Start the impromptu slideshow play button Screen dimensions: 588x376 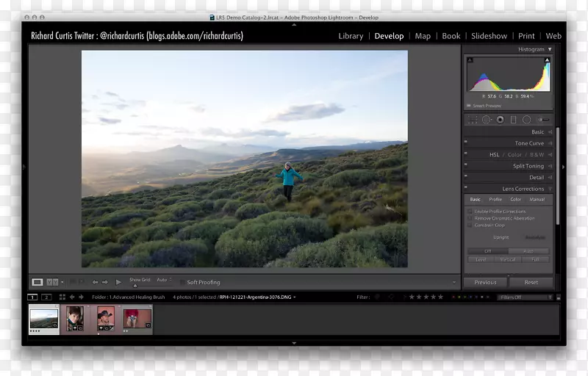[118, 282]
